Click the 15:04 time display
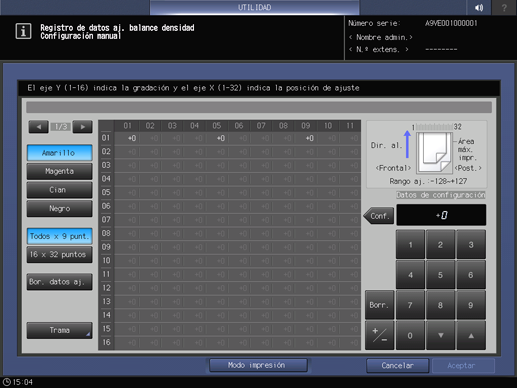Screen dimensions: 517x388 click(x=23, y=382)
